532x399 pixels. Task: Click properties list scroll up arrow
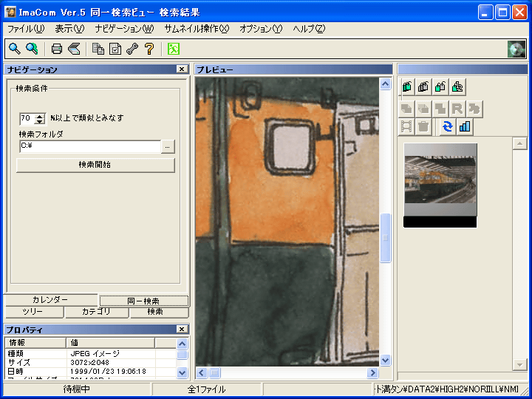tap(183, 344)
